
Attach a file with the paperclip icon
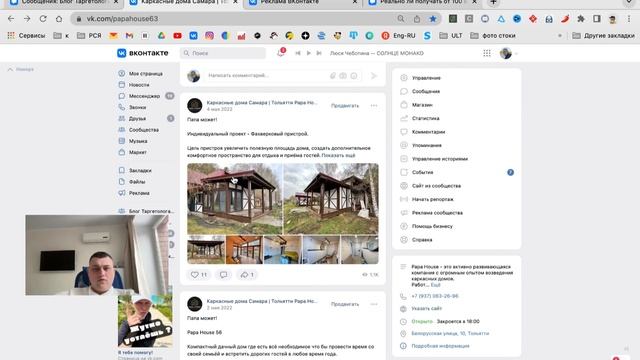point(333,76)
